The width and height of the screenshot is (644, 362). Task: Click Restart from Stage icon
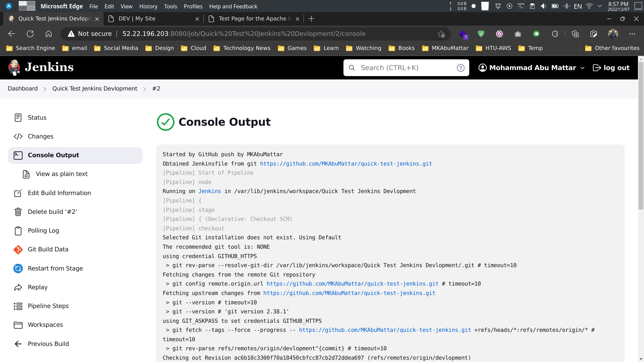[18, 268]
